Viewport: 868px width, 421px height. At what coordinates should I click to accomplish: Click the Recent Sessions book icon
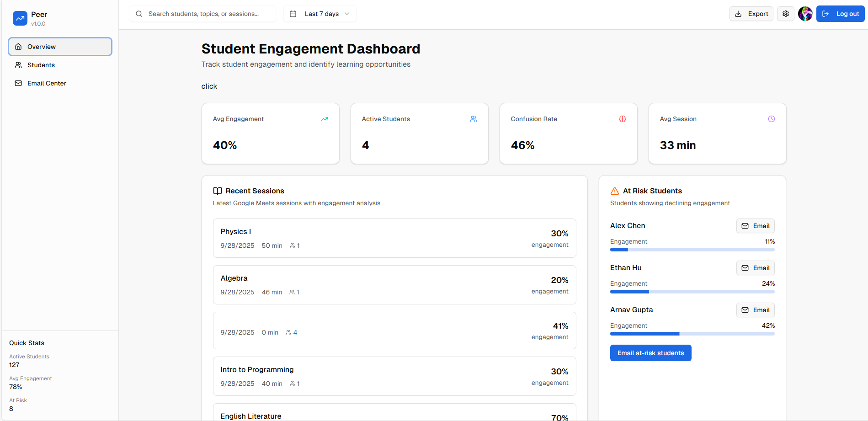(218, 191)
